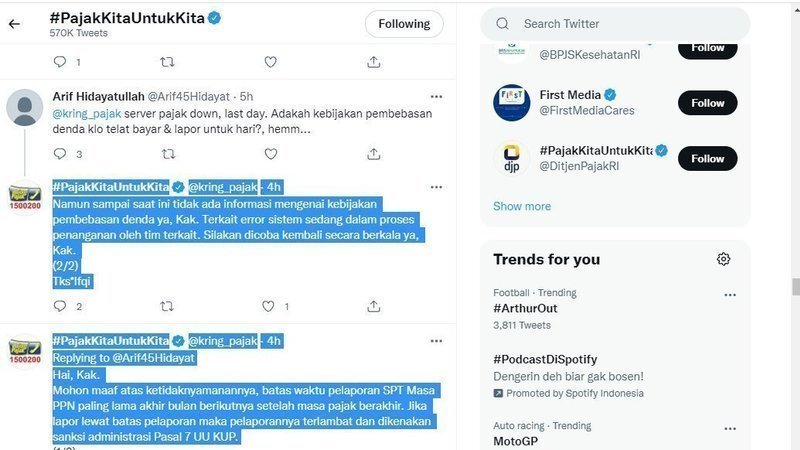Share Arif Hidayatullah's tweet
This screenshot has width=800, height=450.
[x=373, y=154]
